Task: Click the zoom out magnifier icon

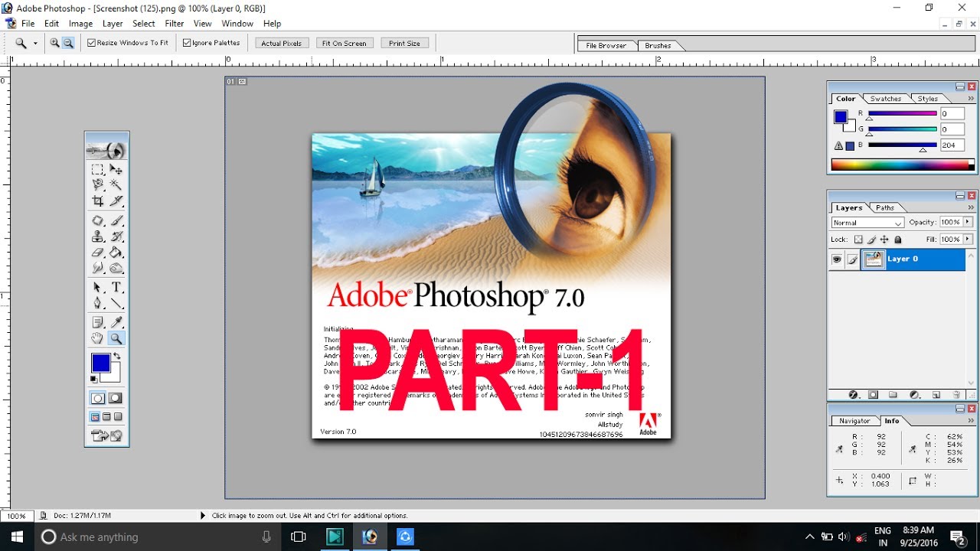Action: click(68, 43)
